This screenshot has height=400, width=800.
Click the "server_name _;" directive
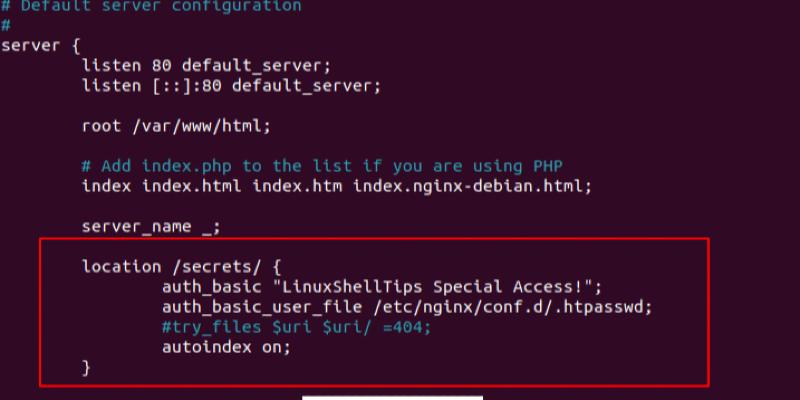tap(151, 226)
